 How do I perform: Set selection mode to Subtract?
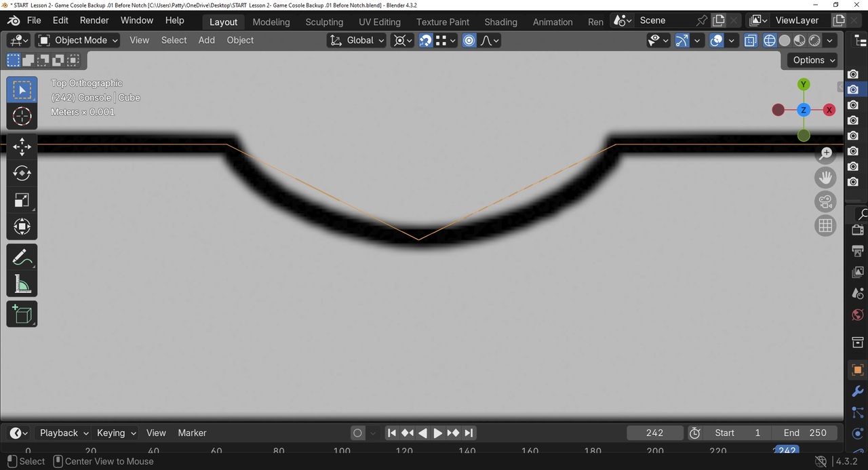pyautogui.click(x=43, y=60)
